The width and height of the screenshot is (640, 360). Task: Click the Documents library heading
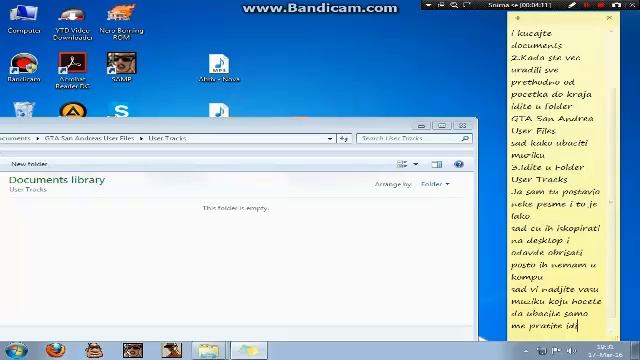57,180
